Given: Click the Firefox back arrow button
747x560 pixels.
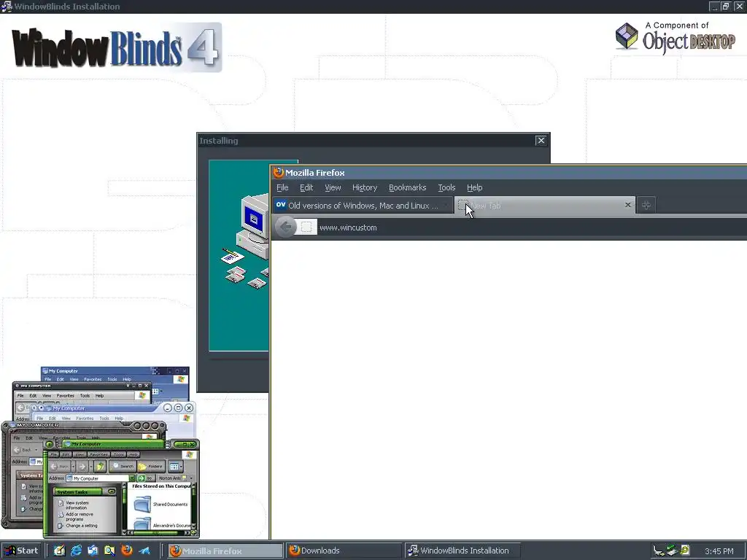Looking at the screenshot, I should (286, 227).
